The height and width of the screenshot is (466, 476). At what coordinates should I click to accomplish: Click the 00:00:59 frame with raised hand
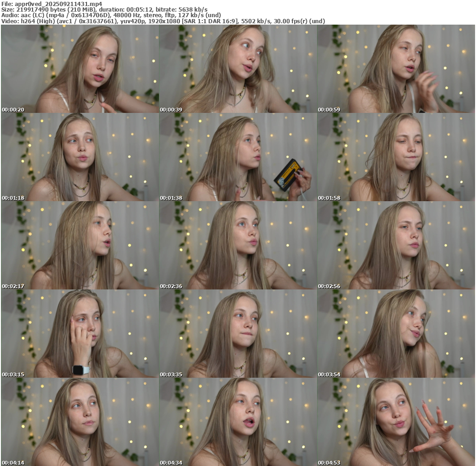[396, 69]
